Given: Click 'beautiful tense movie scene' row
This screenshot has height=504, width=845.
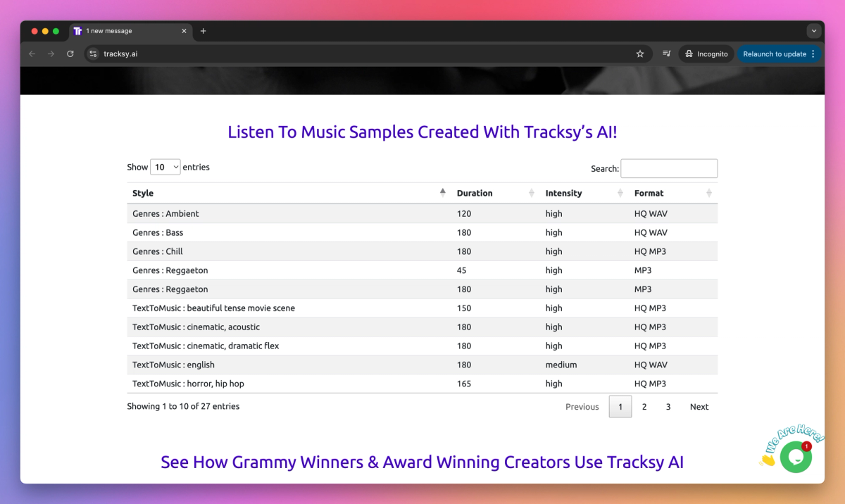Looking at the screenshot, I should pyautogui.click(x=423, y=308).
